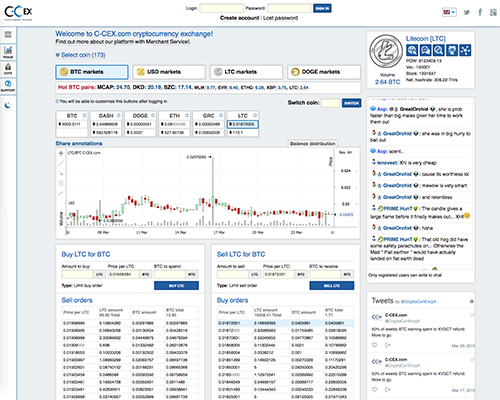
Task: Select the horizontal levels tool on chart
Action: (61, 183)
